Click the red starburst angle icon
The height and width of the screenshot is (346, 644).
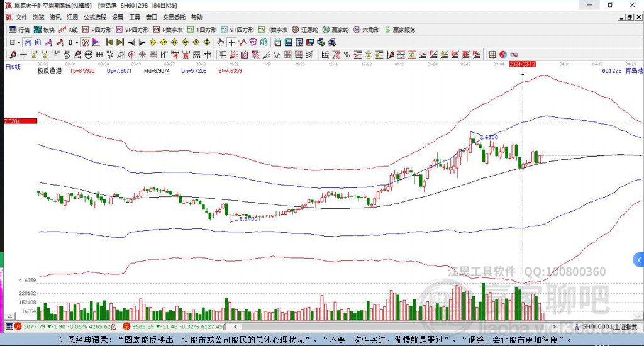point(142,54)
